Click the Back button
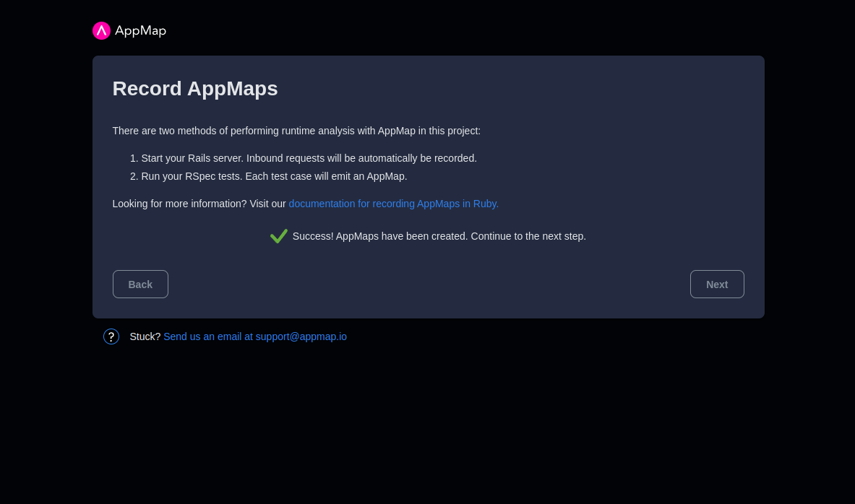The image size is (855, 504). [x=140, y=284]
